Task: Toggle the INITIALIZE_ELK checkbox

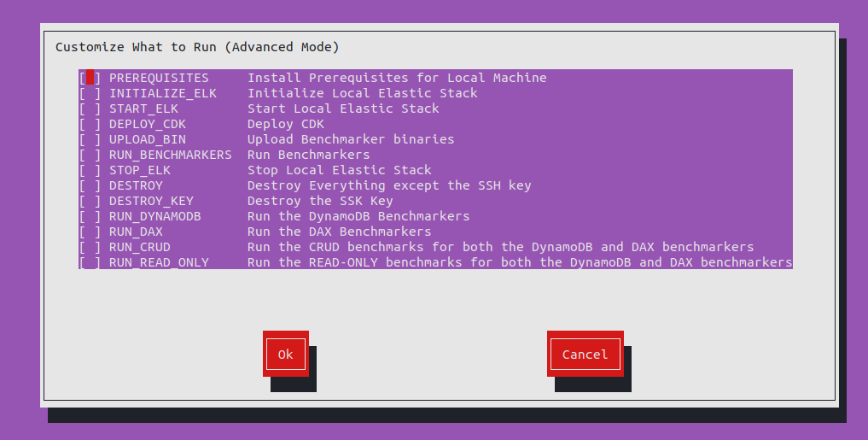Action: tap(90, 93)
